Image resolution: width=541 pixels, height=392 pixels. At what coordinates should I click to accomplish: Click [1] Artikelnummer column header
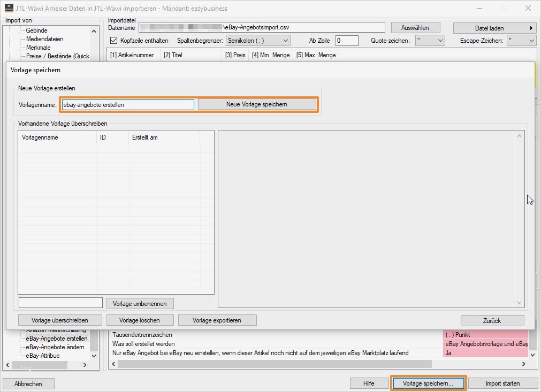pyautogui.click(x=133, y=55)
